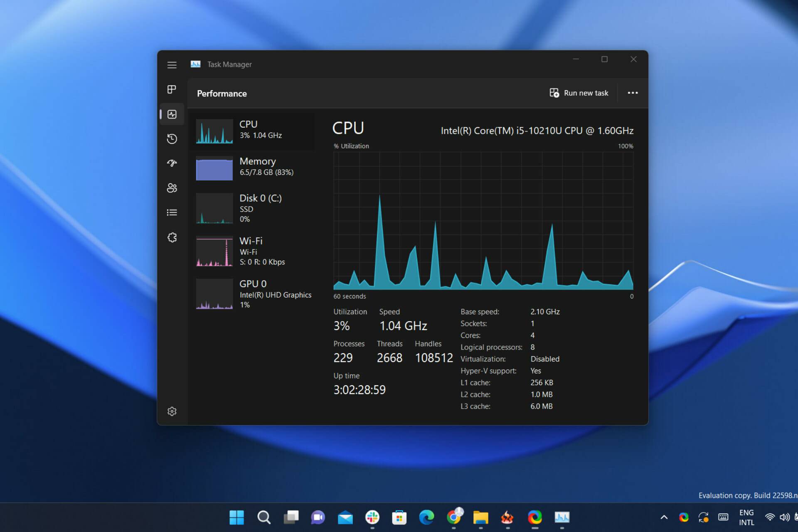798x532 pixels.
Task: Open File Explorer from the taskbar
Action: pyautogui.click(x=481, y=517)
